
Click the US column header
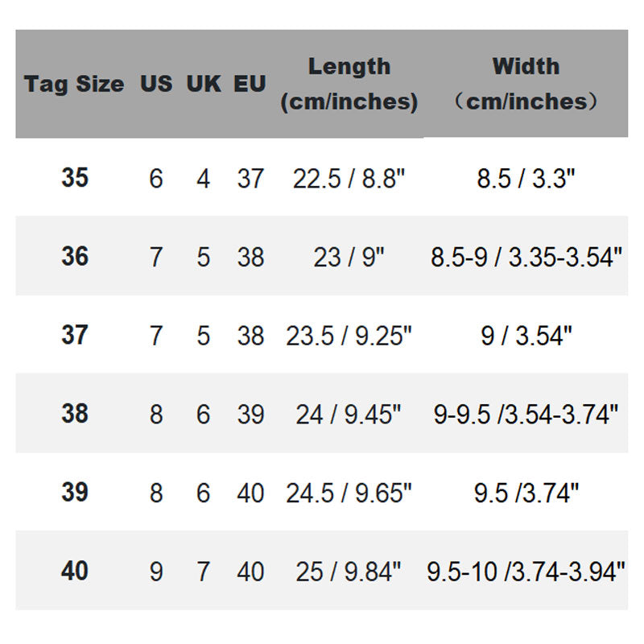coord(156,85)
